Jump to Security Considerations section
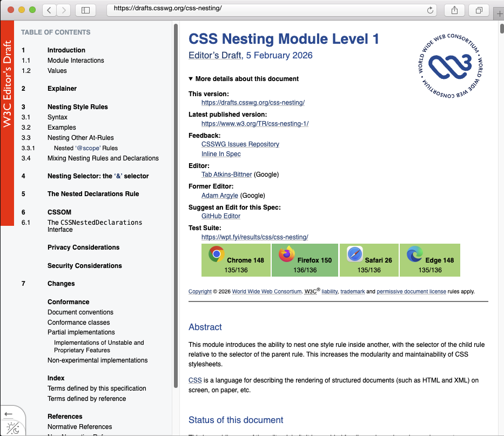This screenshot has height=436, width=504. (85, 266)
